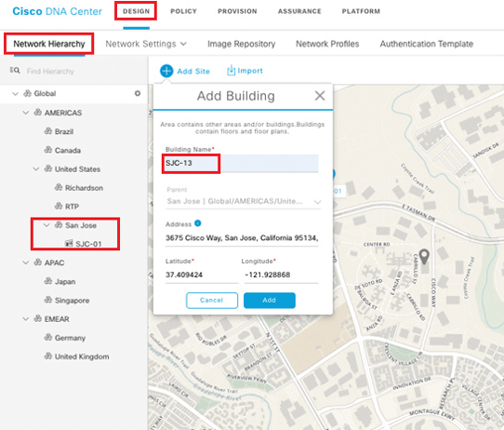504x430 pixels.
Task: Click the SJC-01 building icon
Action: [69, 243]
